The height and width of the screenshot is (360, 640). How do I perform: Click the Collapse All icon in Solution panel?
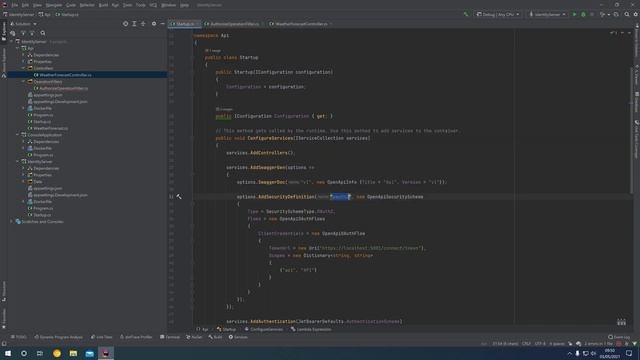(143, 24)
